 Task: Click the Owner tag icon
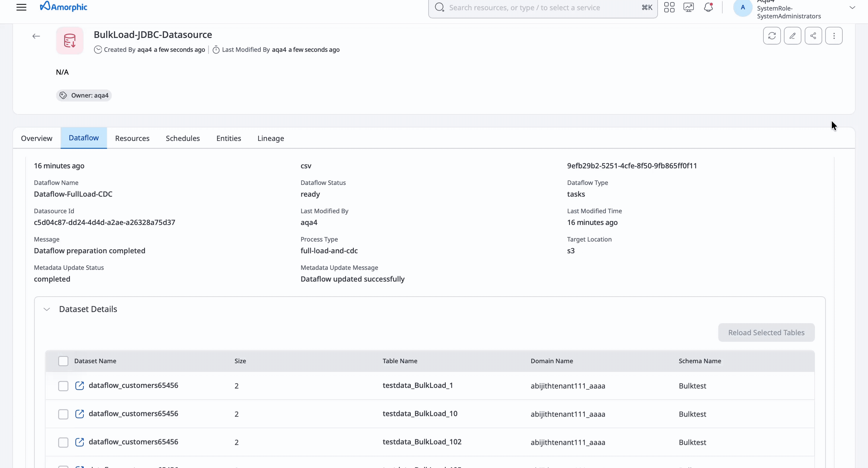click(x=63, y=95)
